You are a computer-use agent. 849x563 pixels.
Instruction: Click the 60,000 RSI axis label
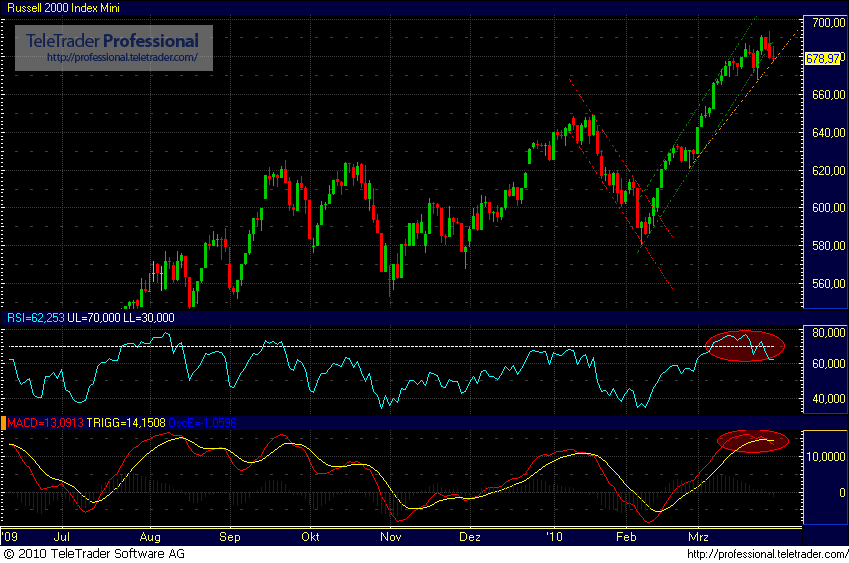pyautogui.click(x=828, y=364)
